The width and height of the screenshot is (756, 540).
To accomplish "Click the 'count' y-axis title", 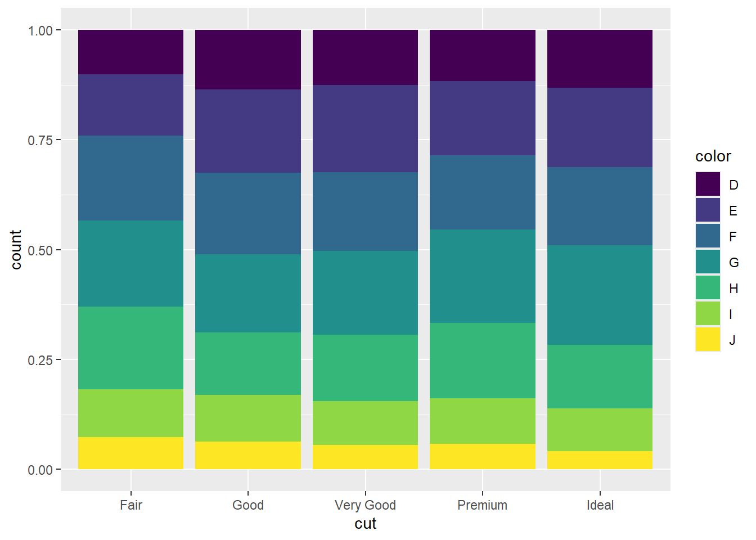I will (x=16, y=250).
